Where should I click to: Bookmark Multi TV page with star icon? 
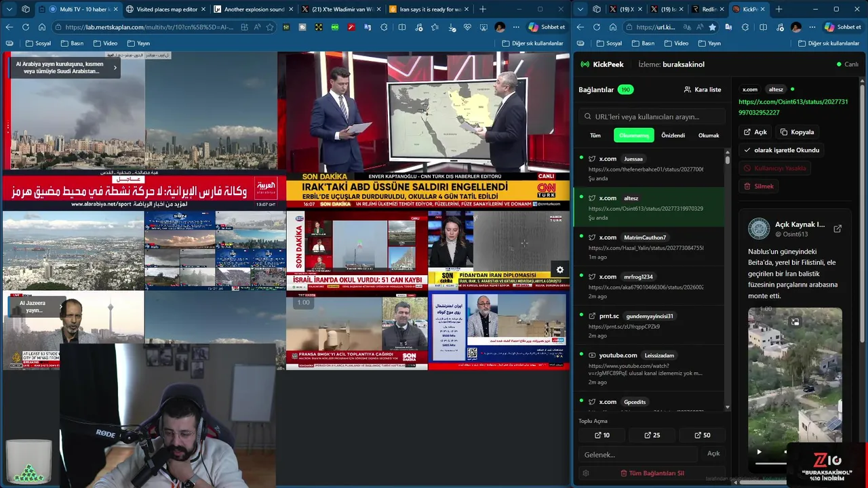[270, 27]
